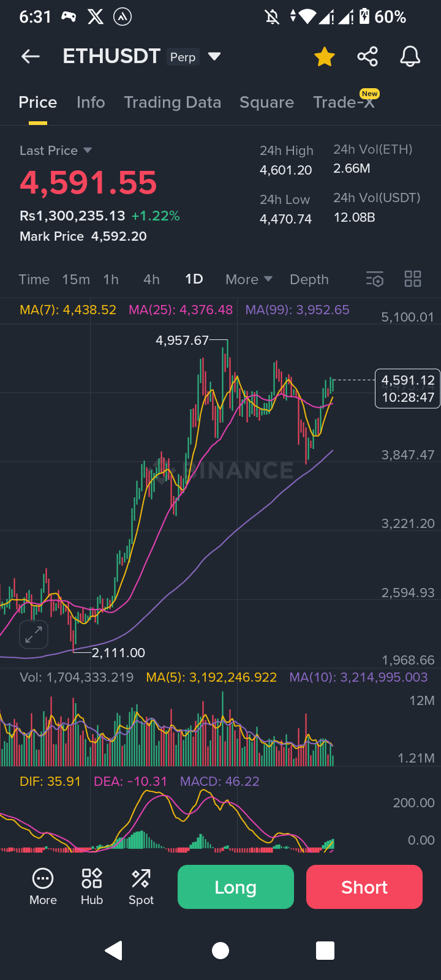Select the 1h interval
441x980 pixels.
(111, 279)
